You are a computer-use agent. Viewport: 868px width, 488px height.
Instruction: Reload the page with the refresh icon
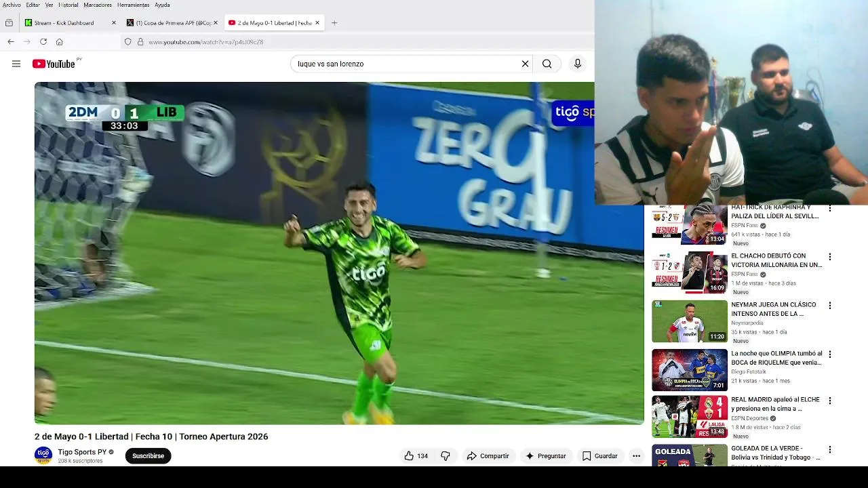tap(43, 42)
